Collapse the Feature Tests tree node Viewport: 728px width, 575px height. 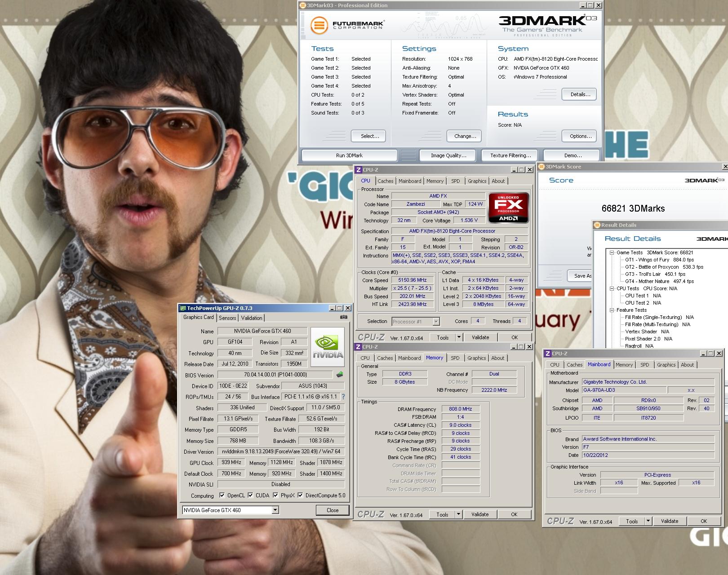[x=612, y=310]
